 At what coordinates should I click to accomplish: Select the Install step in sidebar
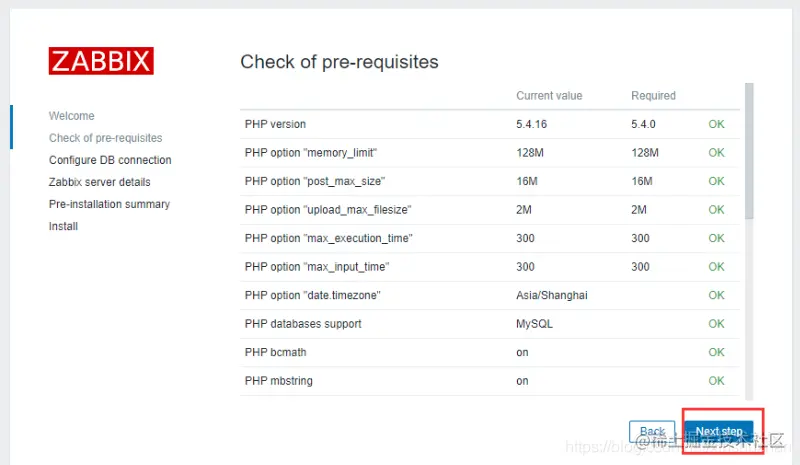click(63, 226)
